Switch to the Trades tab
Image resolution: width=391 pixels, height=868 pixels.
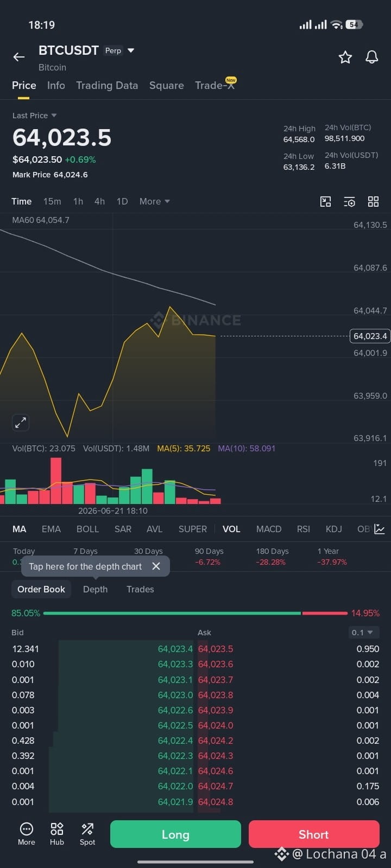(x=140, y=589)
